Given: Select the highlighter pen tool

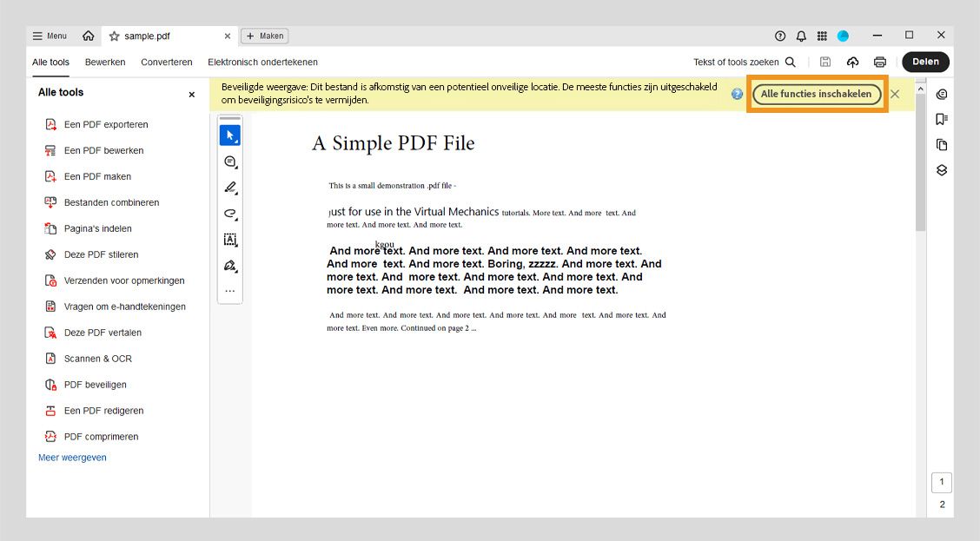Looking at the screenshot, I should pyautogui.click(x=230, y=188).
